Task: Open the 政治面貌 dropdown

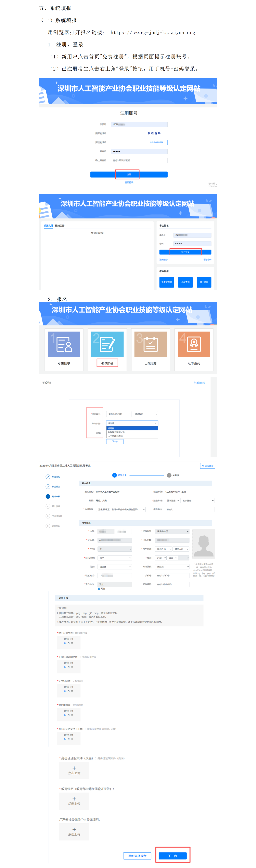Action: pos(172,566)
